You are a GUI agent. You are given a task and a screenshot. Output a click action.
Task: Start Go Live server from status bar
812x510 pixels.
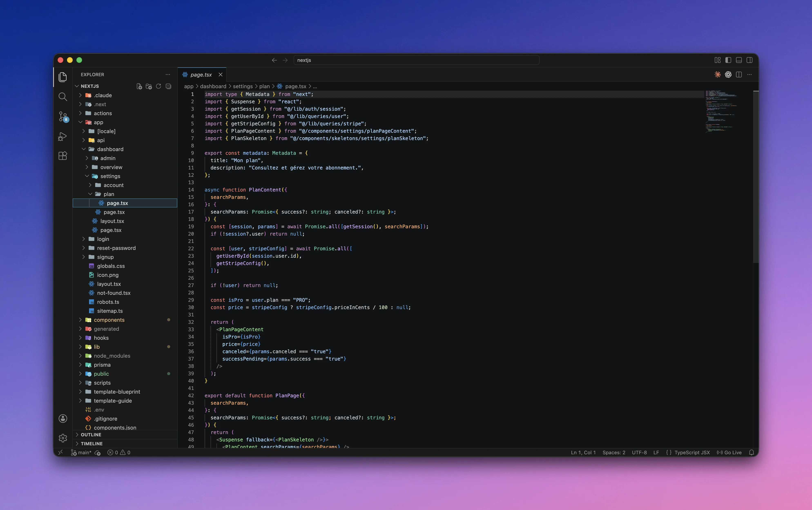[729, 453]
